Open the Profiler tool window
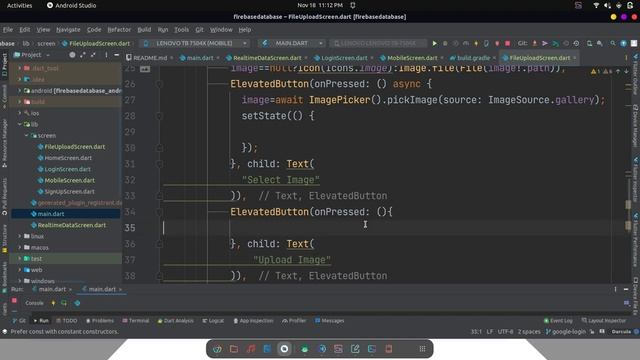 tap(294, 321)
